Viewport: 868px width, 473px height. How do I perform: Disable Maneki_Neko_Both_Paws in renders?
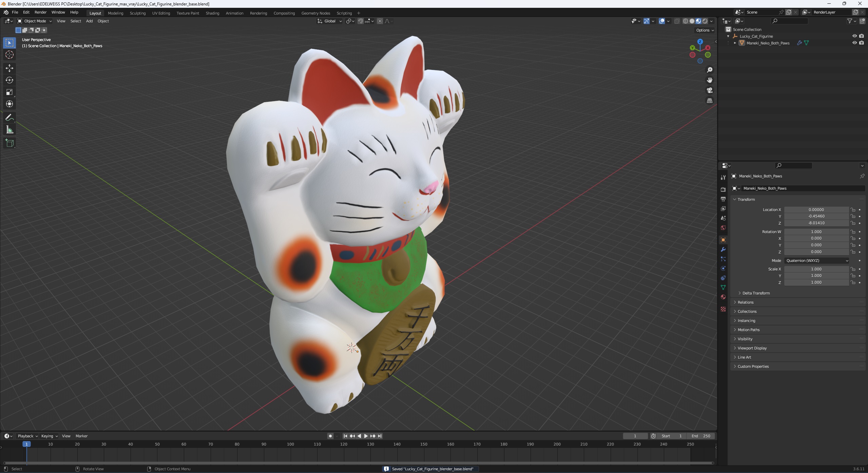862,43
